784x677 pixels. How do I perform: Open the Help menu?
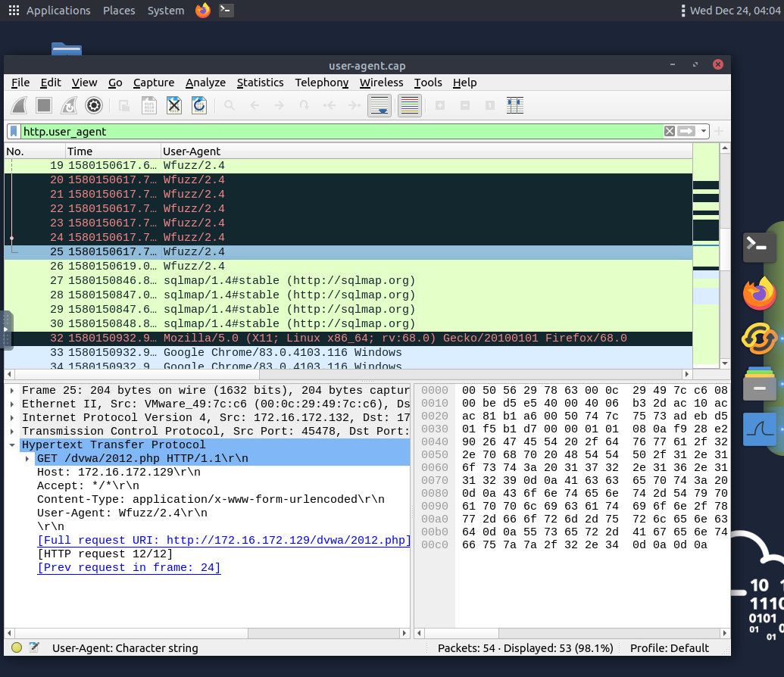click(464, 83)
